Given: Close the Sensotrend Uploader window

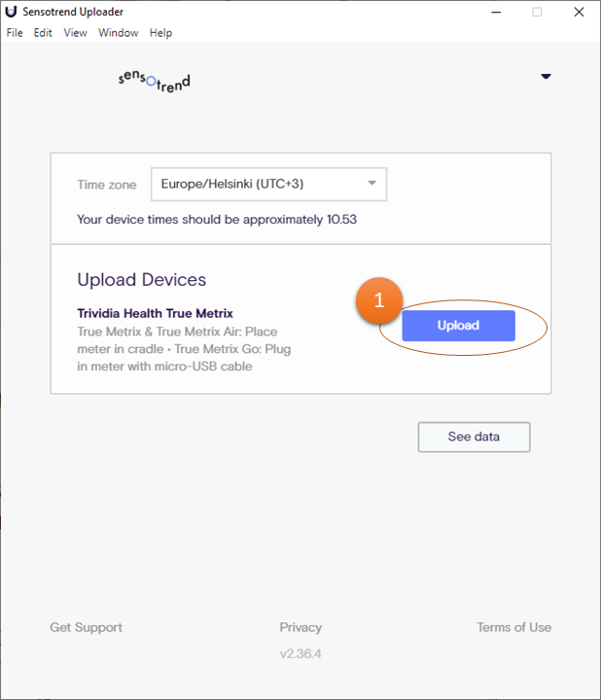Looking at the screenshot, I should pyautogui.click(x=581, y=13).
